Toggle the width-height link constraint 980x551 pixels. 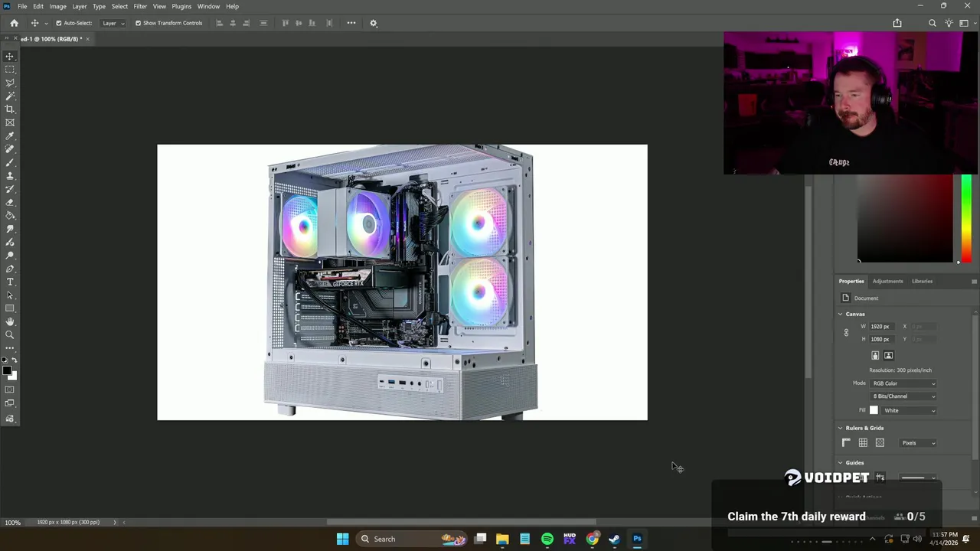pyautogui.click(x=846, y=333)
